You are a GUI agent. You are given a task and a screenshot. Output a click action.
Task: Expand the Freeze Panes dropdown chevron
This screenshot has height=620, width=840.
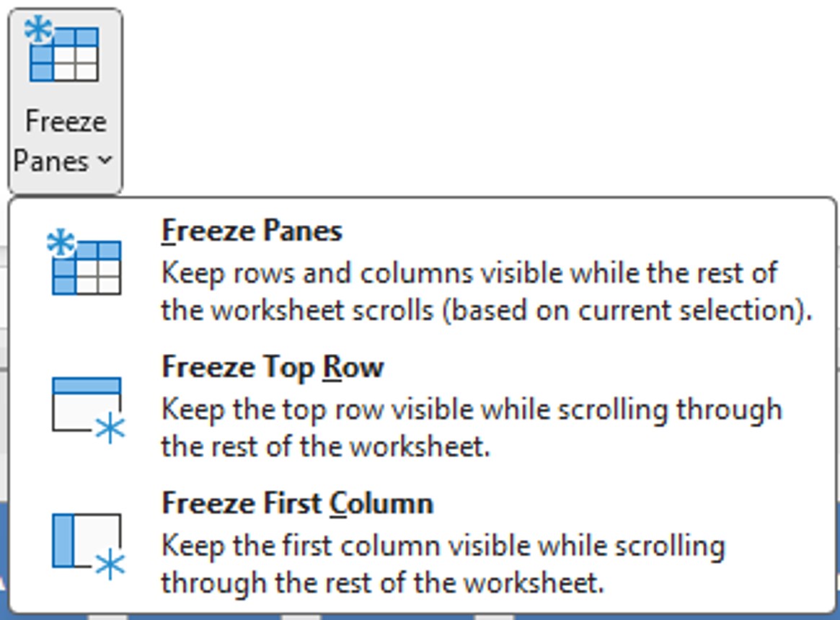(105, 161)
